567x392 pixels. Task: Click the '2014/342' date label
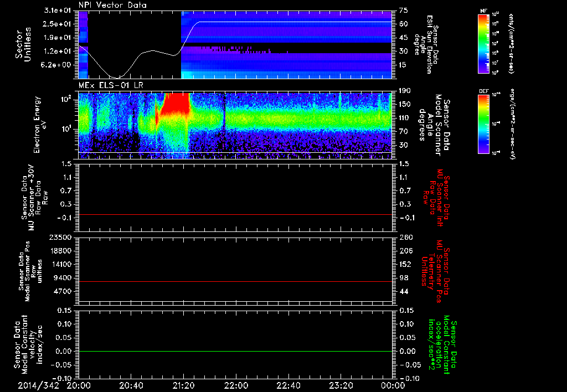(x=38, y=385)
